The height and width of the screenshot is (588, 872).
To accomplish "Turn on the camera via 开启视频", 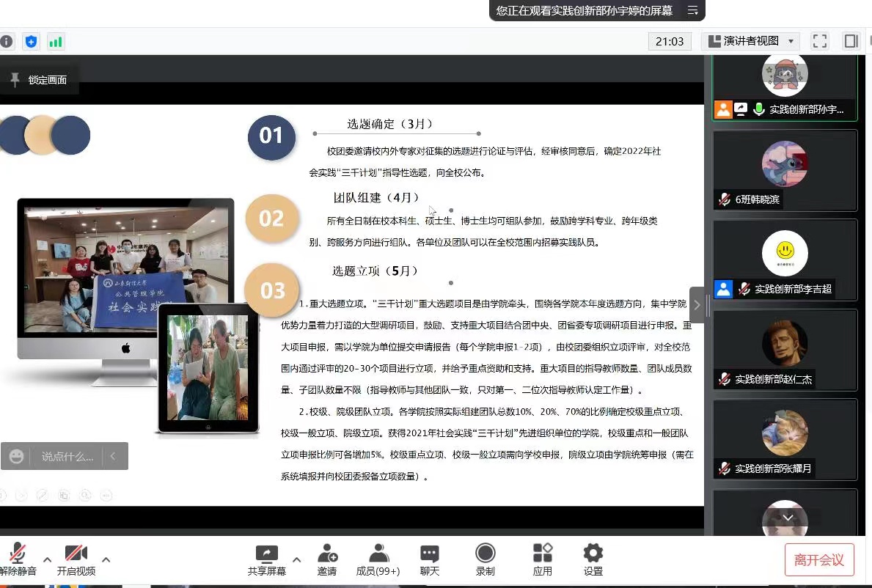I will [76, 560].
